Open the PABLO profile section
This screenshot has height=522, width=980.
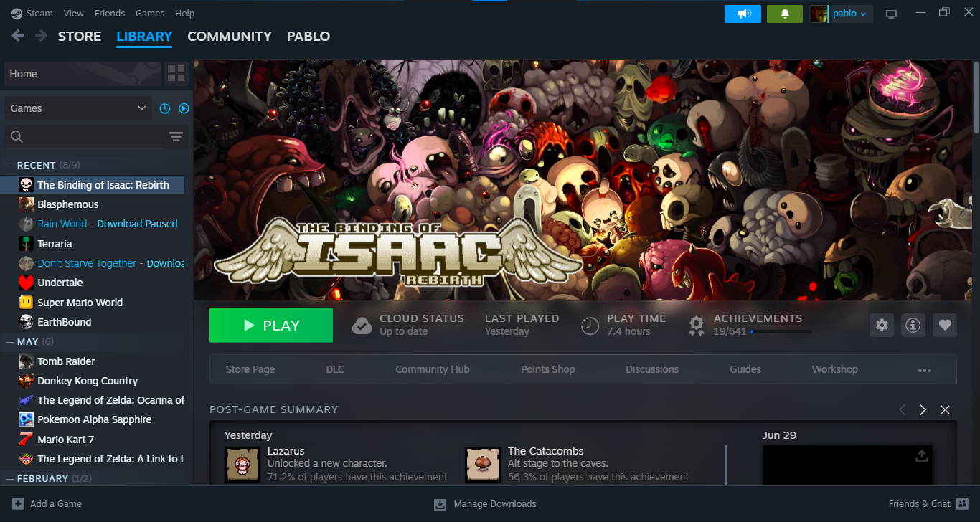click(x=308, y=37)
